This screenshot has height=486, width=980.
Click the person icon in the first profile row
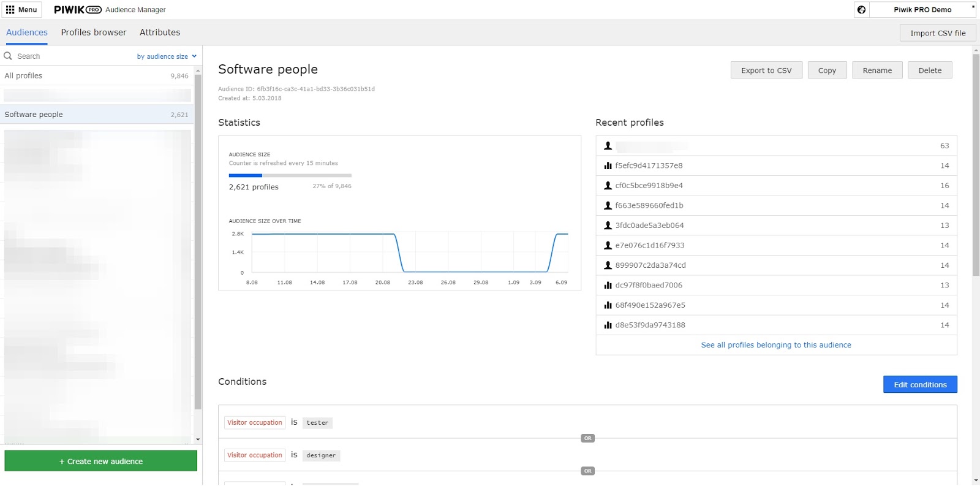click(608, 146)
